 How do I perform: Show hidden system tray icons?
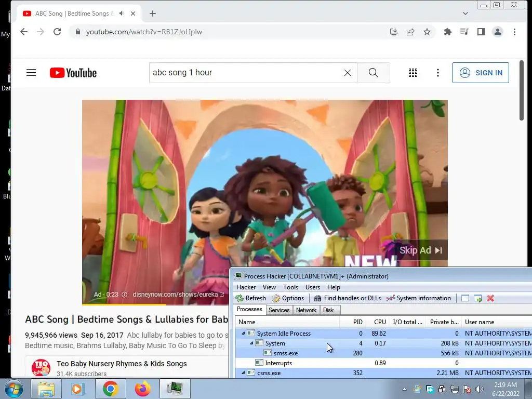tap(404, 389)
